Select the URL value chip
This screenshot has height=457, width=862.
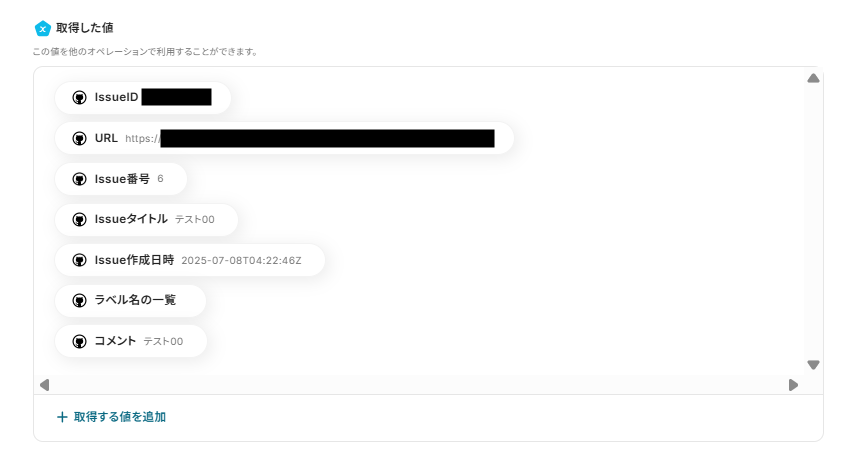point(284,138)
